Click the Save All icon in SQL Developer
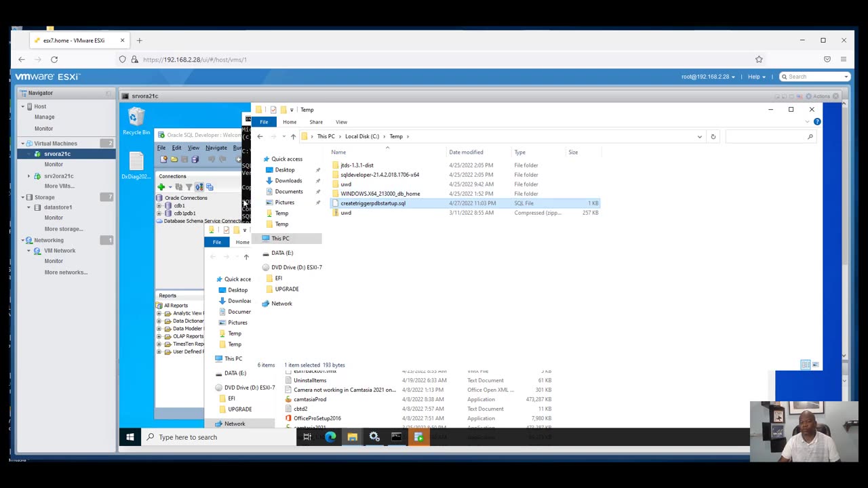 (x=195, y=159)
